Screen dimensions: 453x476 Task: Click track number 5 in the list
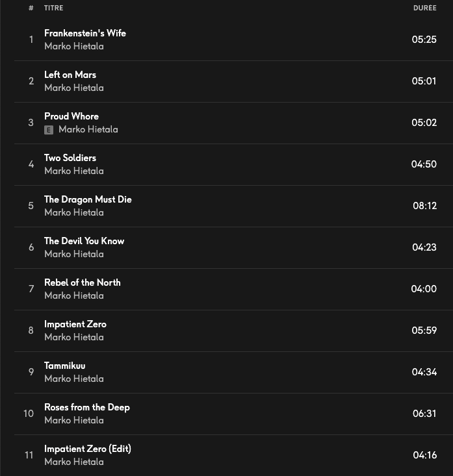[31, 206]
